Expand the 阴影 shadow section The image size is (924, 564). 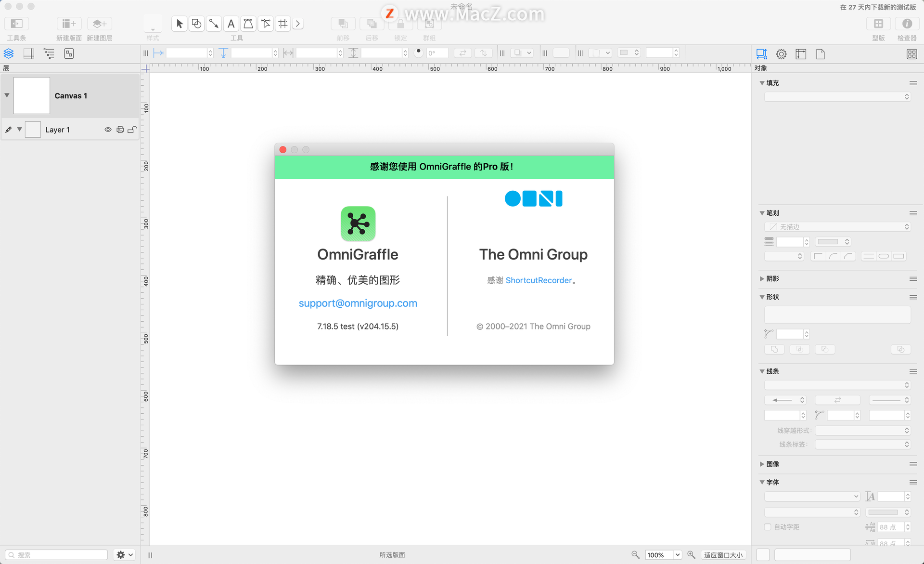tap(762, 279)
